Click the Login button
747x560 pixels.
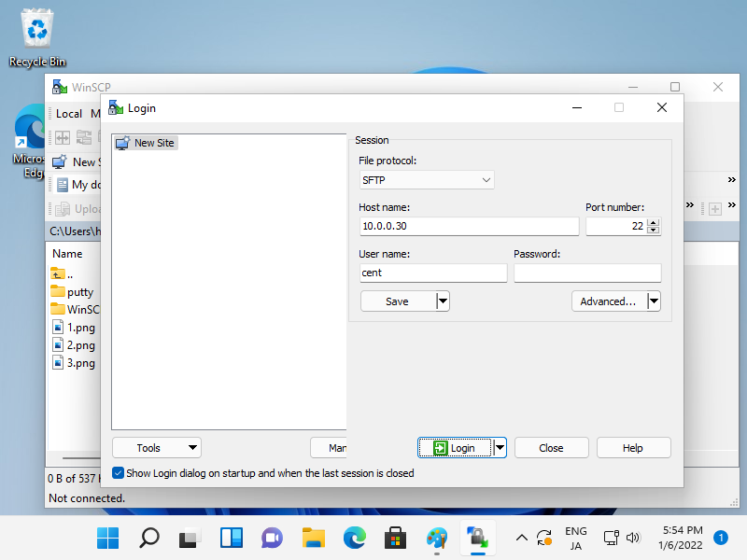pos(455,448)
